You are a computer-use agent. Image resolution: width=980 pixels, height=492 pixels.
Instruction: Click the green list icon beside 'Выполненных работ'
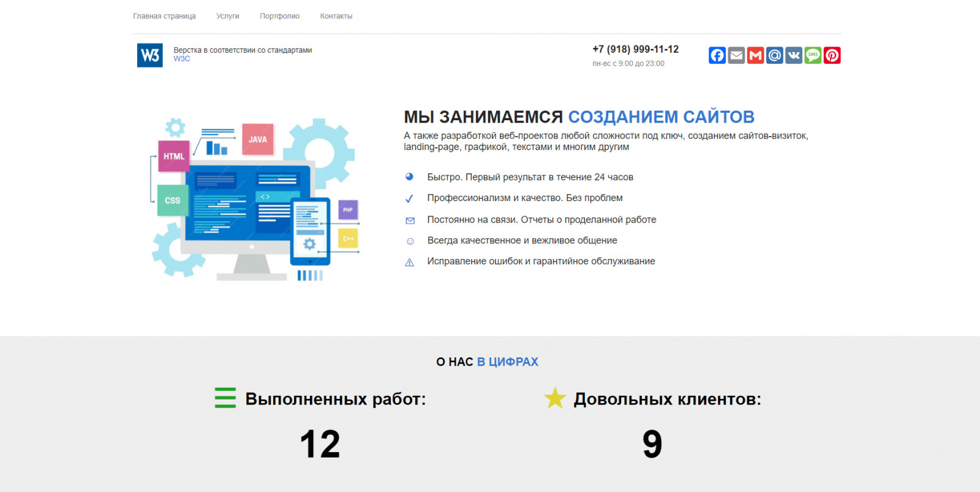pos(225,398)
